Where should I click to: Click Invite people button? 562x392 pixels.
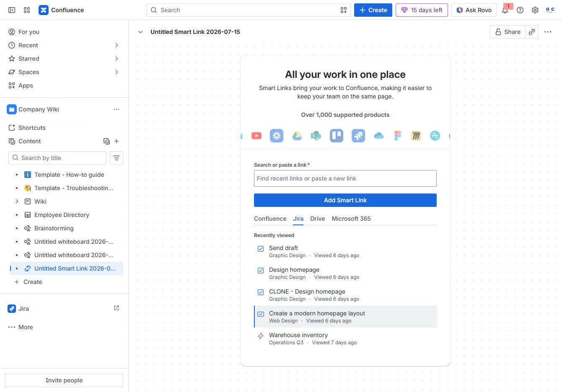pos(64,380)
